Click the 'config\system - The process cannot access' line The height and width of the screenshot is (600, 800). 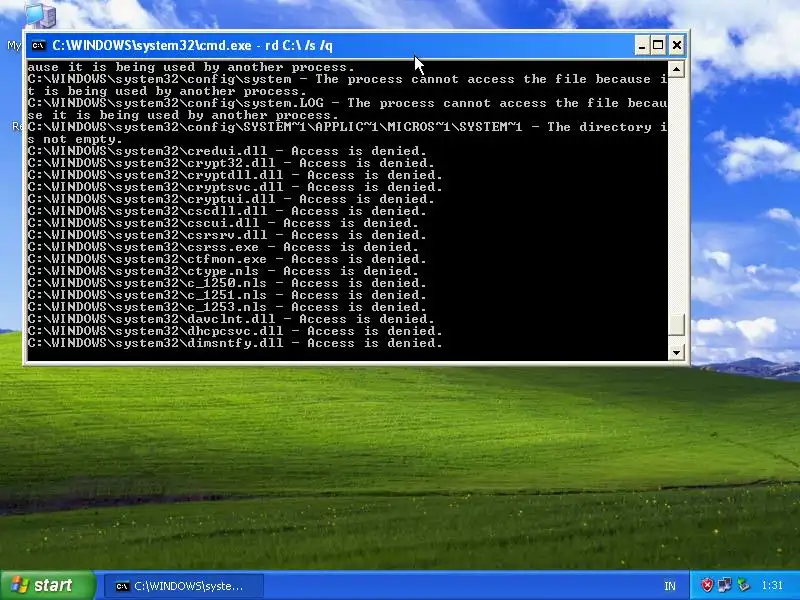point(347,79)
